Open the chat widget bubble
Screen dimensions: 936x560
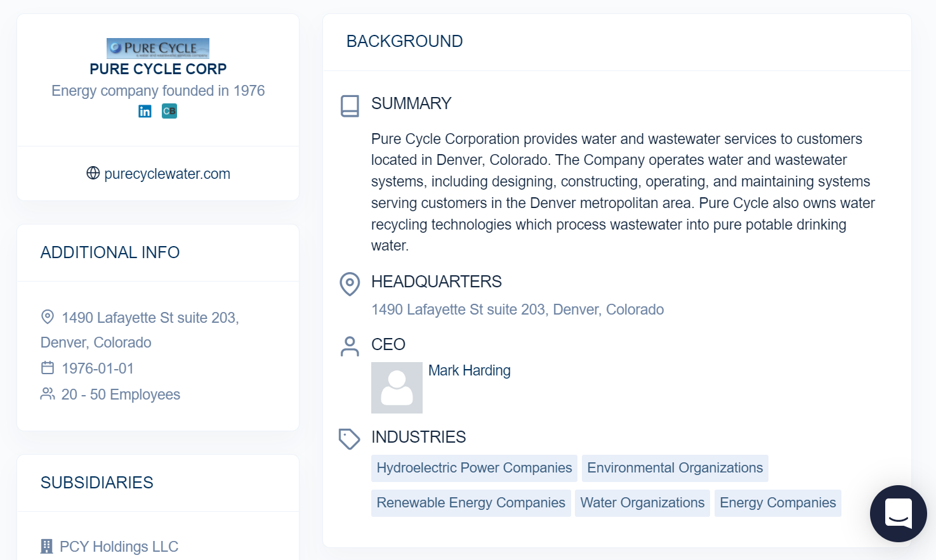click(x=899, y=514)
